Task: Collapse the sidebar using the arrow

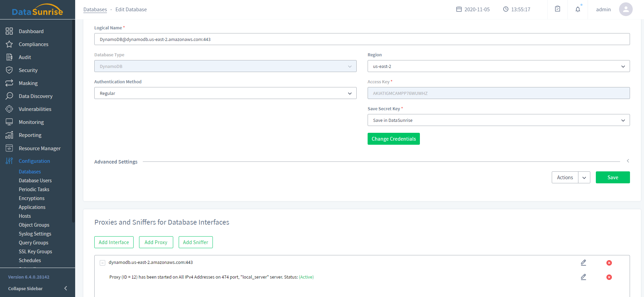Action: pos(66,288)
